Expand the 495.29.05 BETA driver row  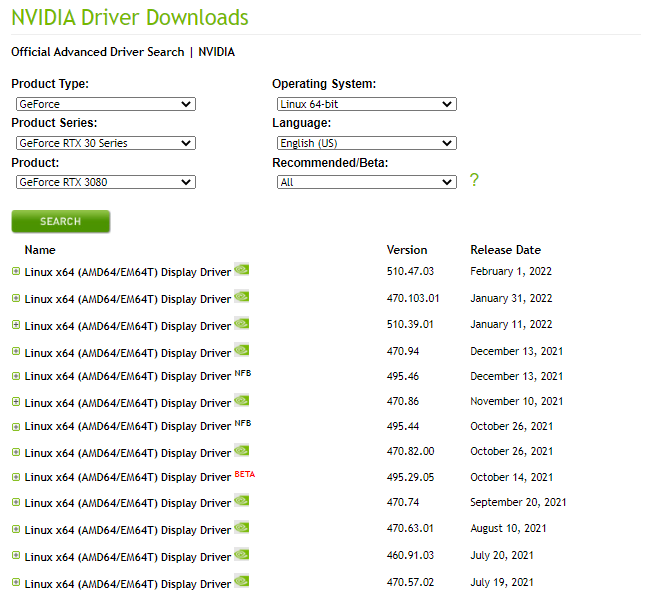(x=16, y=477)
